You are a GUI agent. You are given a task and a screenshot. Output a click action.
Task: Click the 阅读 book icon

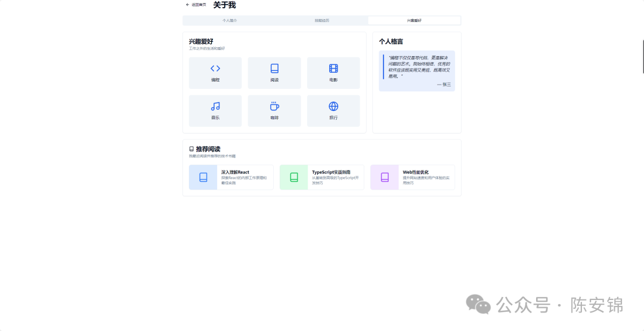(x=274, y=69)
